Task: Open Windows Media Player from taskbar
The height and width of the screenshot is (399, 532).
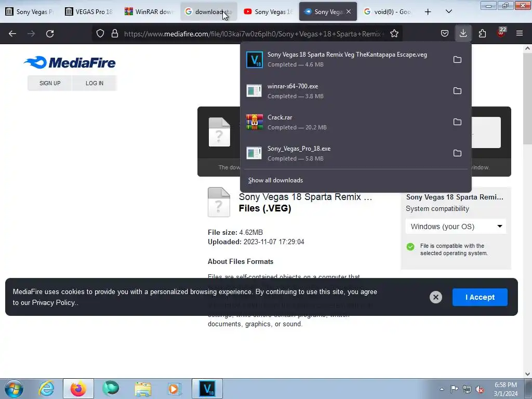Action: click(175, 389)
